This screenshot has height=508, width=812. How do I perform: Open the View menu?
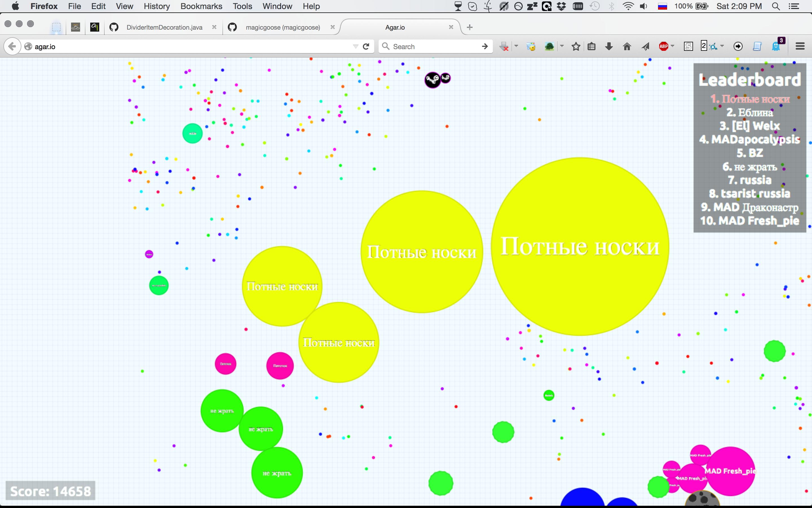[125, 6]
